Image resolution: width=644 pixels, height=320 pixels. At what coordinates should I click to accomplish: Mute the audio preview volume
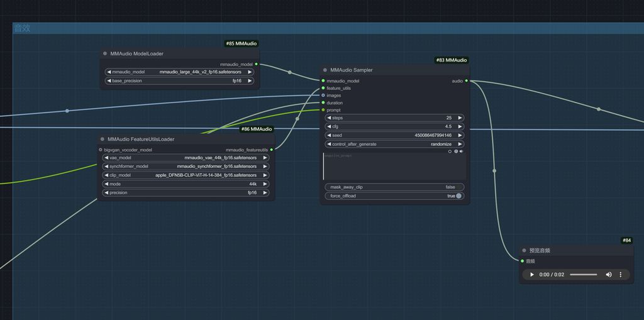608,275
